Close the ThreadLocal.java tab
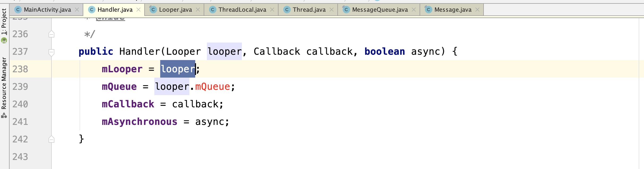Screen dimensions: 644x169 coord(272,10)
